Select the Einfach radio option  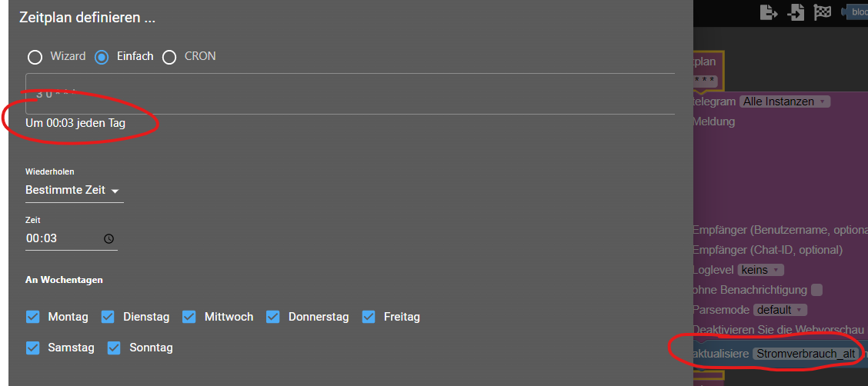(x=102, y=57)
